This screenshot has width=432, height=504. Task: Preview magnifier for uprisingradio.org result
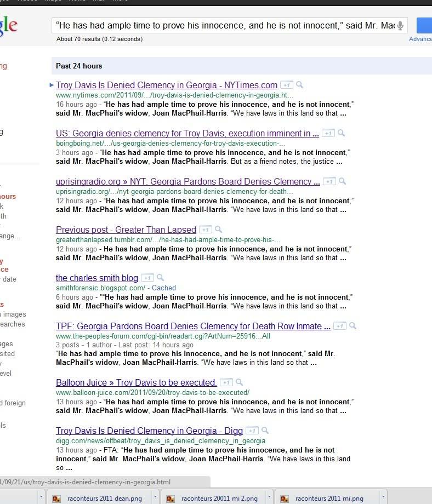pyautogui.click(x=343, y=181)
